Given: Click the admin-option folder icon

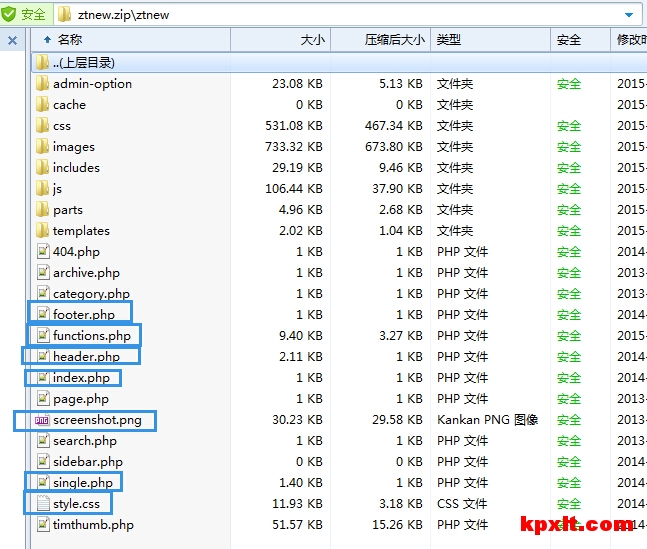Looking at the screenshot, I should pos(42,84).
